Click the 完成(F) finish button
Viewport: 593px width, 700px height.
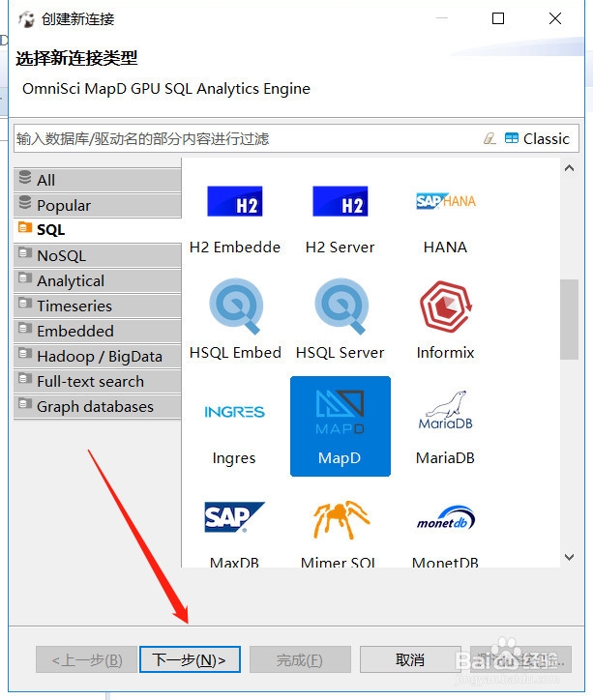coord(300,659)
